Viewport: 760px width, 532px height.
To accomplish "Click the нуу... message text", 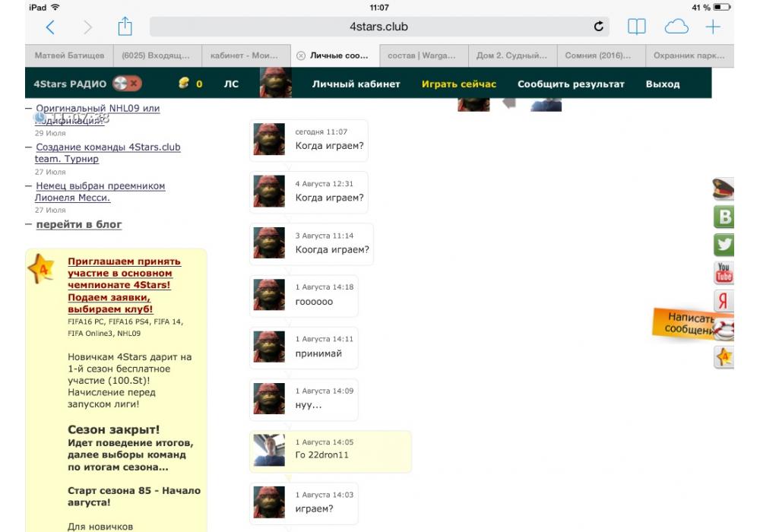I will [x=309, y=406].
